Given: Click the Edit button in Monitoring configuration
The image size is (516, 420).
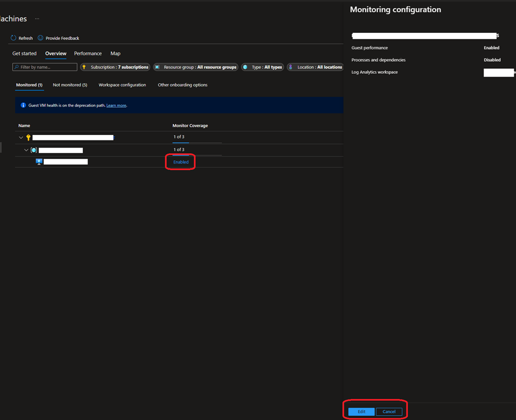Looking at the screenshot, I should point(361,411).
